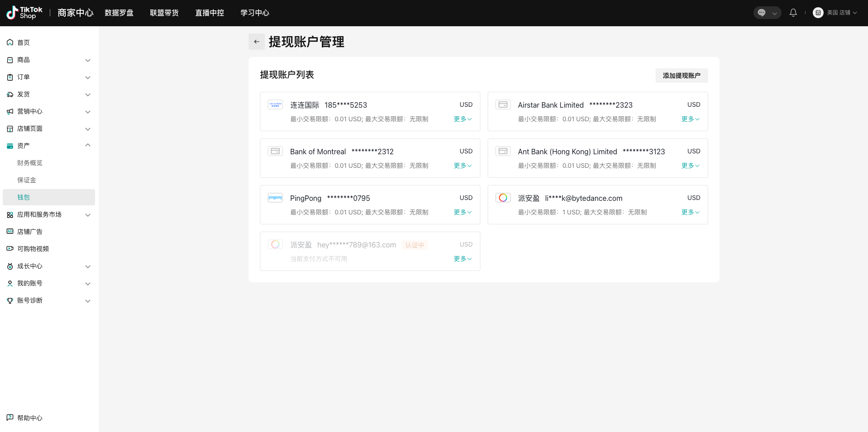
Task: Click the 派安盈 hey******789@163.com logo
Action: tap(275, 244)
